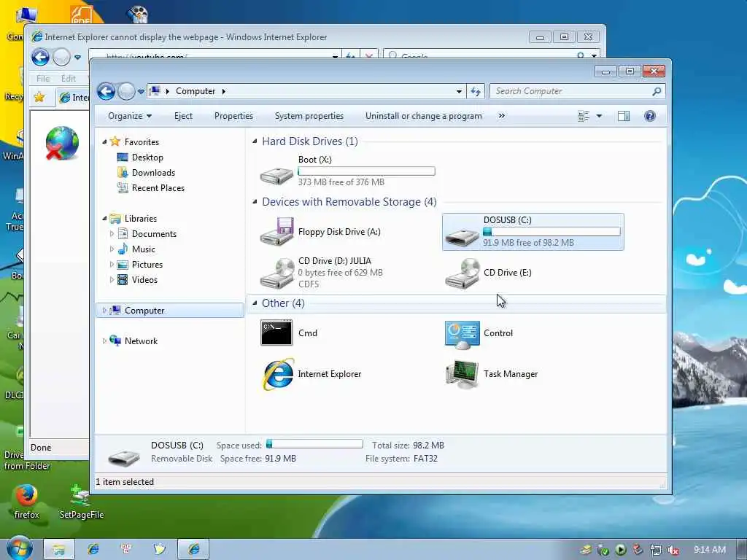747x560 pixels.
Task: Open the Edit menu in Internet Explorer
Action: [68, 79]
